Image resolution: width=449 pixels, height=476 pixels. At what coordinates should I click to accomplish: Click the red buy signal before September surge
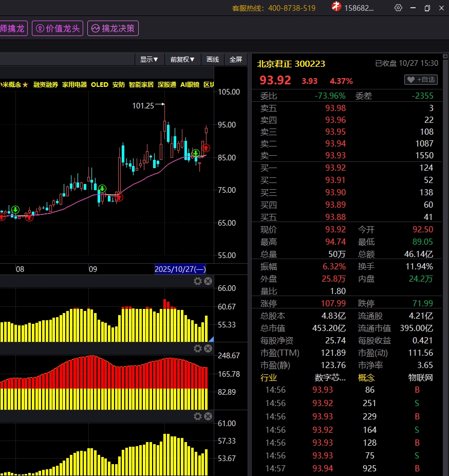point(119,197)
